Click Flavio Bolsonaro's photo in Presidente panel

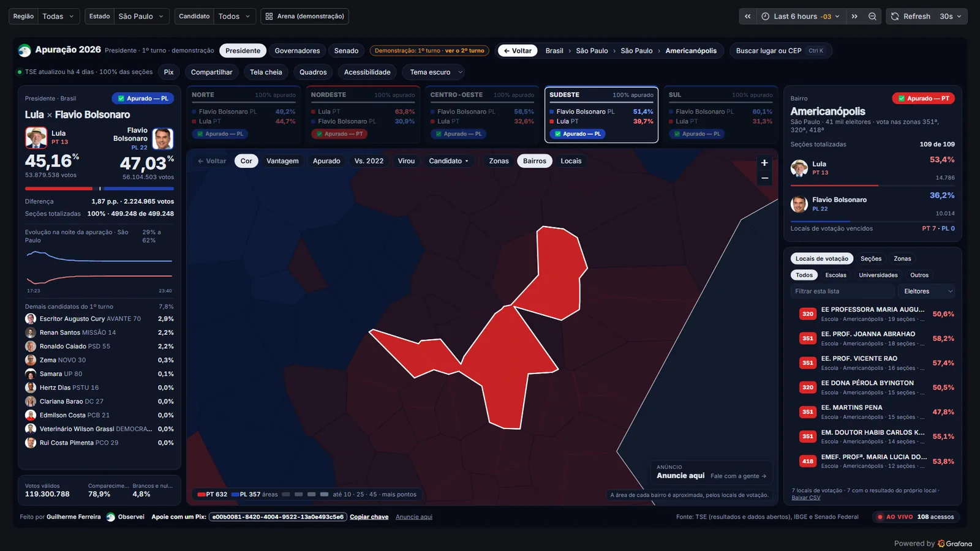162,139
